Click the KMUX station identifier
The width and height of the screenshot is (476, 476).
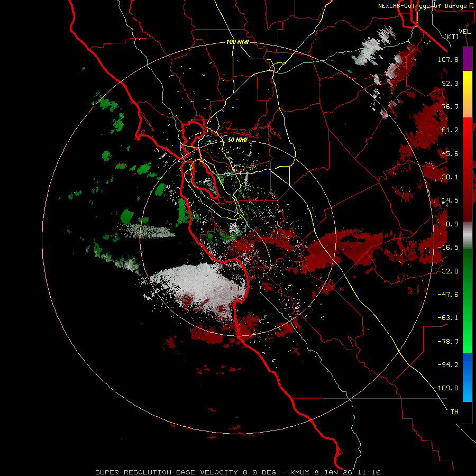300,472
